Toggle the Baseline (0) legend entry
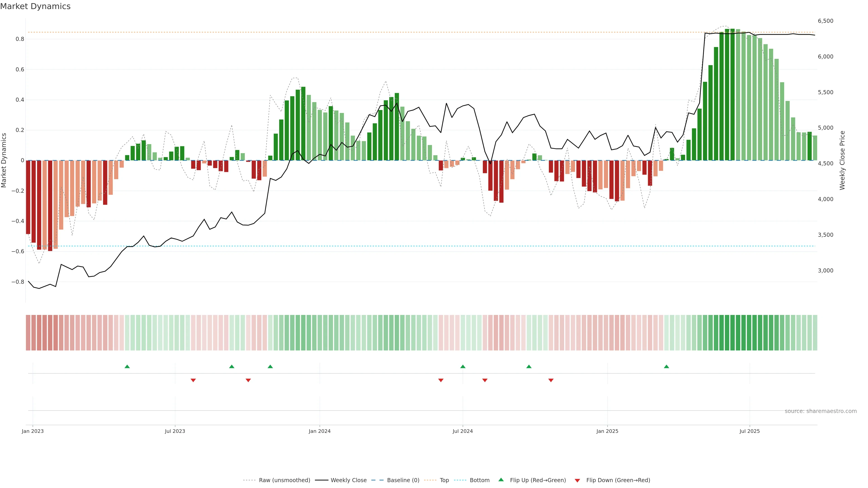The width and height of the screenshot is (868, 488). click(x=403, y=480)
